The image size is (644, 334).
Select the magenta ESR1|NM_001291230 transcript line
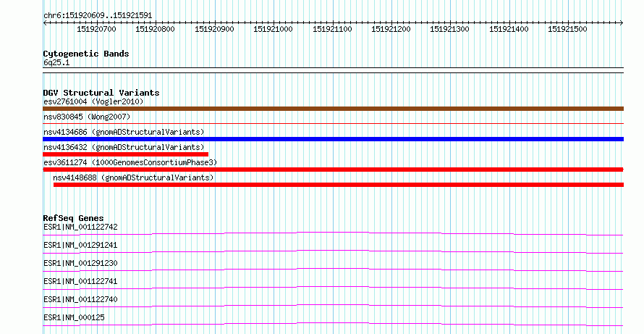[x=333, y=270]
